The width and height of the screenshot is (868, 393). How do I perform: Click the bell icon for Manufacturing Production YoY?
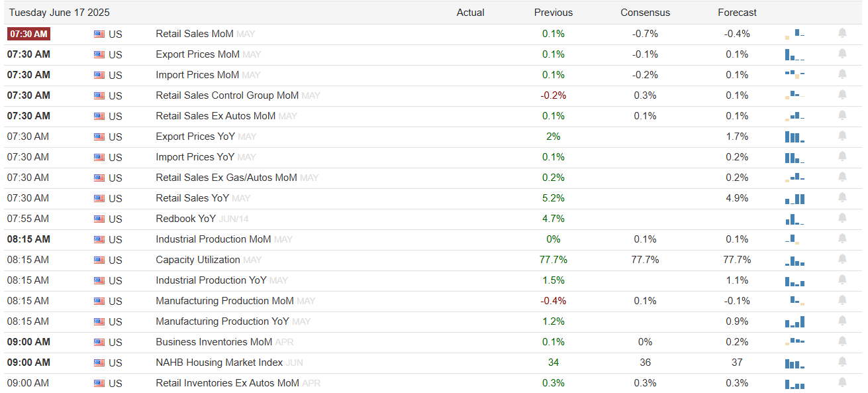pos(842,321)
